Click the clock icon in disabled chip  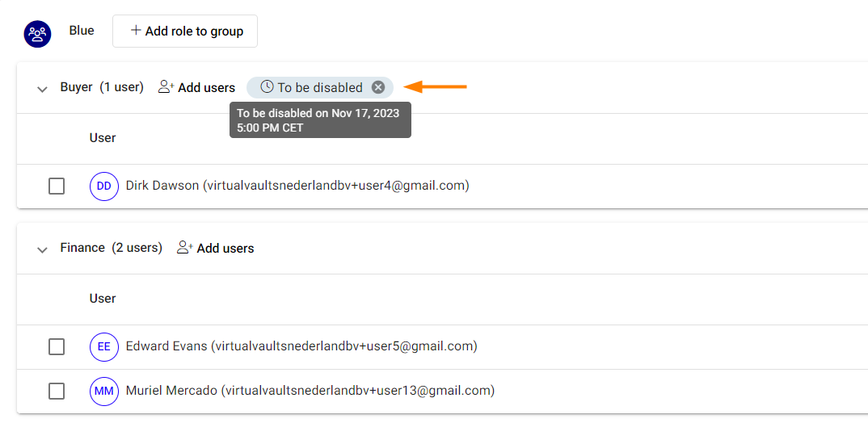[x=267, y=87]
